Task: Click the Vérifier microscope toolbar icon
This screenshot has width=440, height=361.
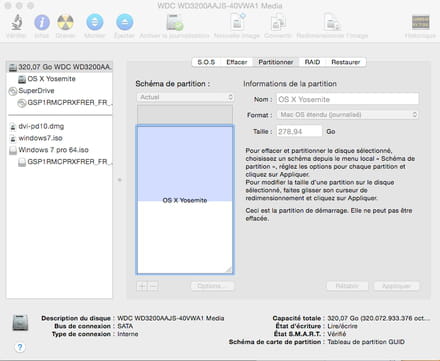Action: coord(16,22)
